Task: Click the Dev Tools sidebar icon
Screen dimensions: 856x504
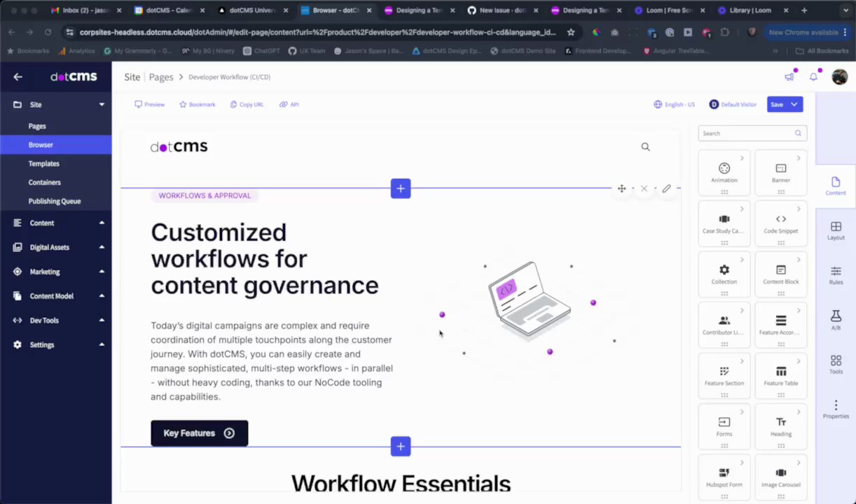Action: [x=18, y=321]
